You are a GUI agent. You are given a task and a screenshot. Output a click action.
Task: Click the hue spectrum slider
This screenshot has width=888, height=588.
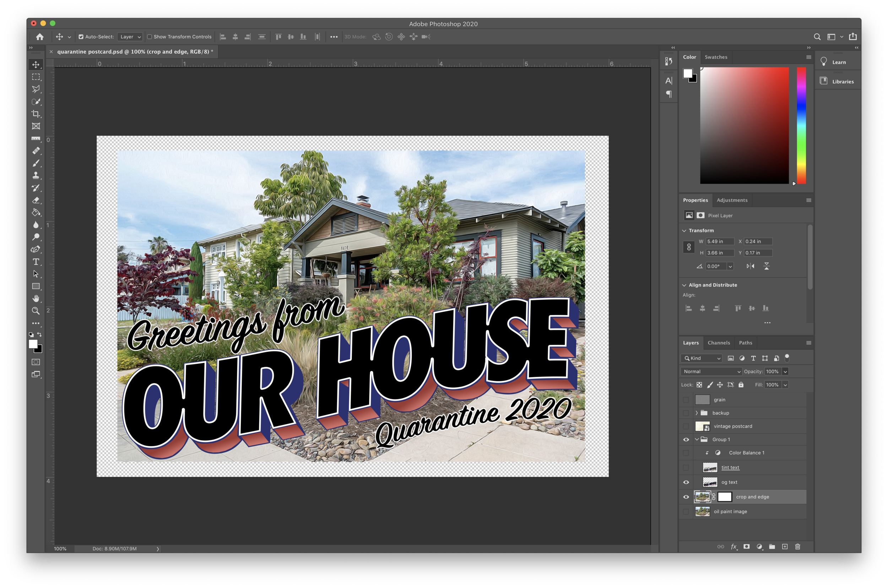click(x=801, y=126)
